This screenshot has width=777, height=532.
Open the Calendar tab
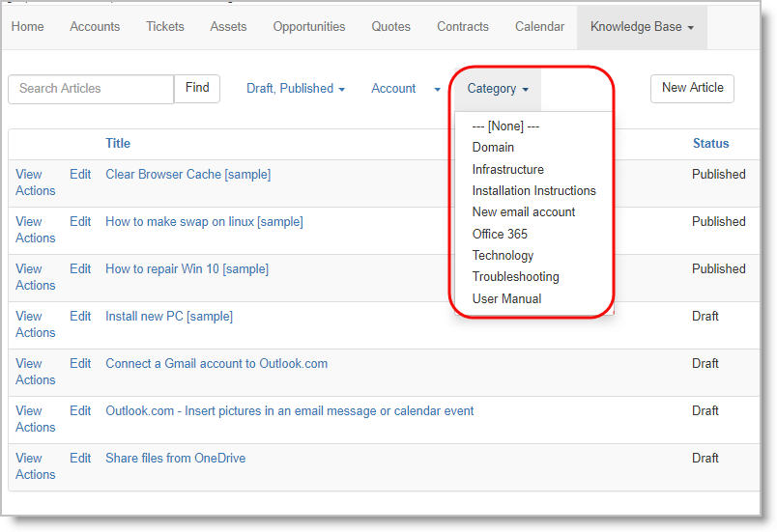tap(539, 27)
